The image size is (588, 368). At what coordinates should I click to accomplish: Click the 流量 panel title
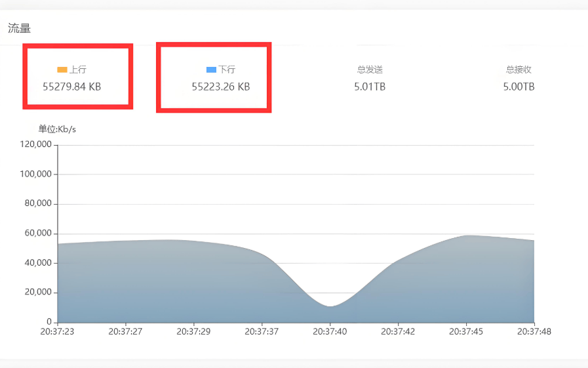click(x=19, y=28)
